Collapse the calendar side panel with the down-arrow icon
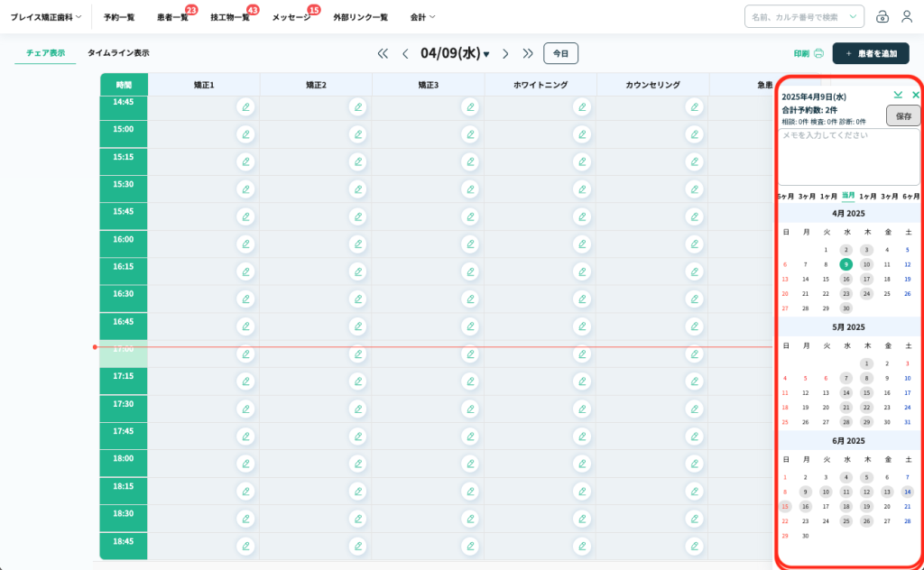The height and width of the screenshot is (570, 924). point(898,95)
